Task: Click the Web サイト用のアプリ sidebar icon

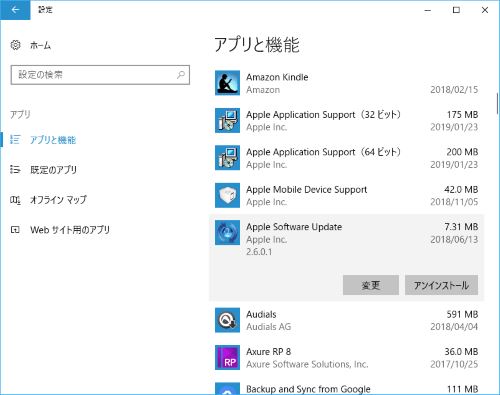Action: tap(15, 230)
